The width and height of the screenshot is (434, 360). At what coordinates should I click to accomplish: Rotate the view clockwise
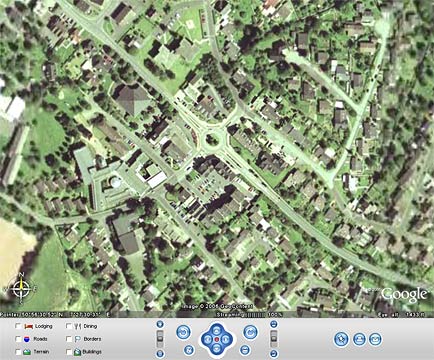(x=251, y=332)
